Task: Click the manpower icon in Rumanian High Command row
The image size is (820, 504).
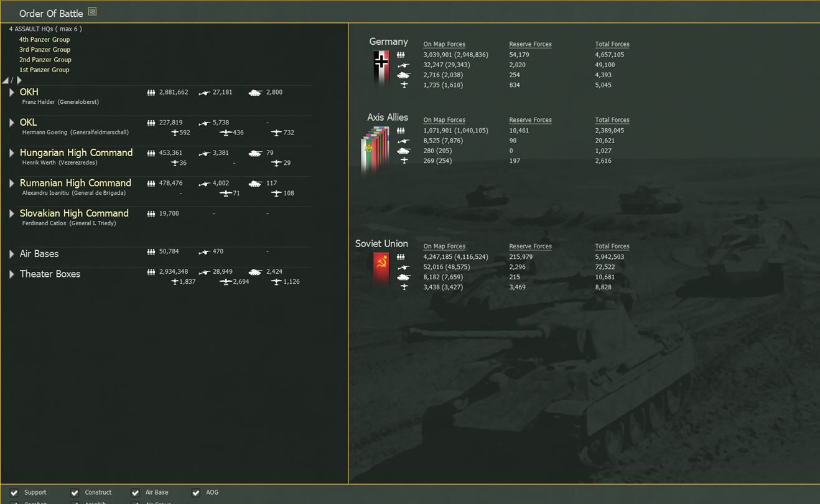Action: click(x=151, y=184)
